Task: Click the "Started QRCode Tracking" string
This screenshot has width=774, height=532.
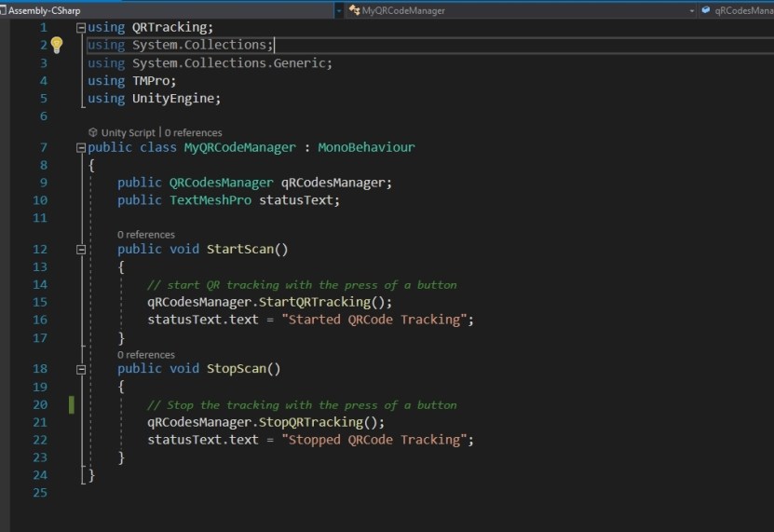Action: (373, 320)
